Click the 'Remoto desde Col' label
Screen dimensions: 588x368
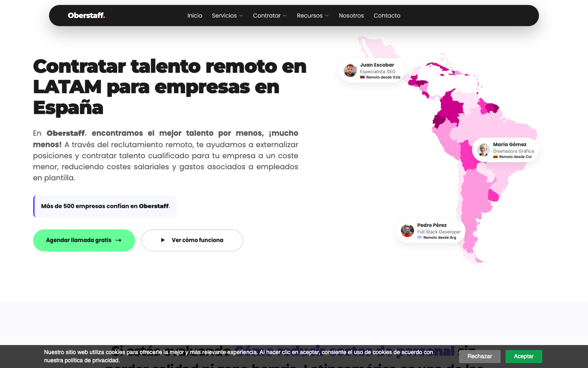coord(515,157)
